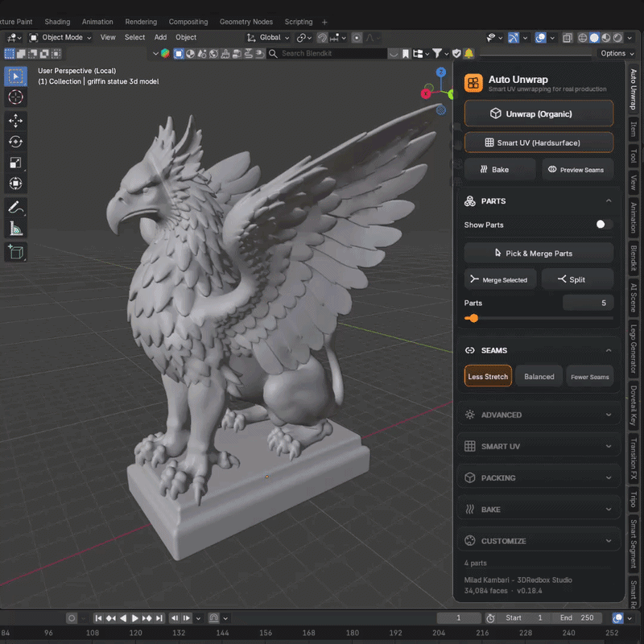Open the Global transform orientation dropdown
This screenshot has width=644, height=644.
(268, 38)
